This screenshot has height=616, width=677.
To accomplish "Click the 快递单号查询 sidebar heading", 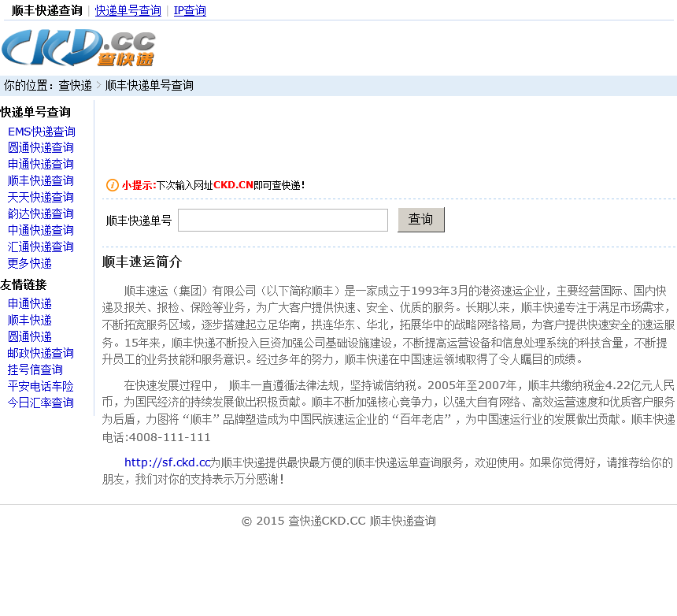I will (x=35, y=113).
